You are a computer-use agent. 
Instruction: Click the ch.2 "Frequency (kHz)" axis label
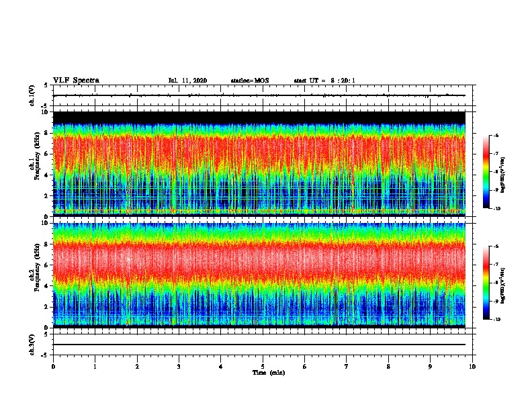38,267
